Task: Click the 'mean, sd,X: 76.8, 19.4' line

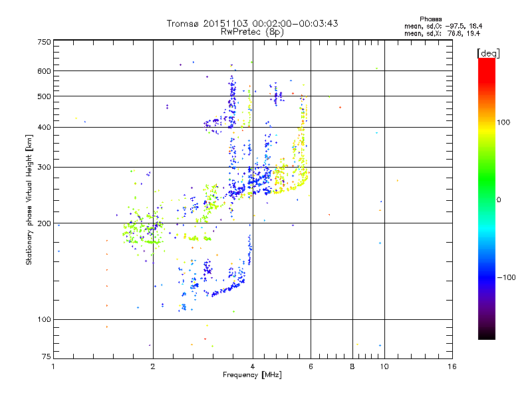Action: click(x=442, y=33)
